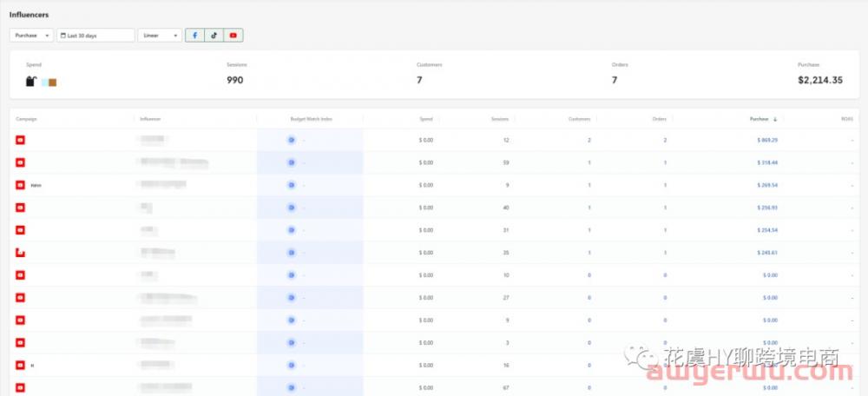
Task: Toggle the Facebook channel filter
Action: [194, 36]
